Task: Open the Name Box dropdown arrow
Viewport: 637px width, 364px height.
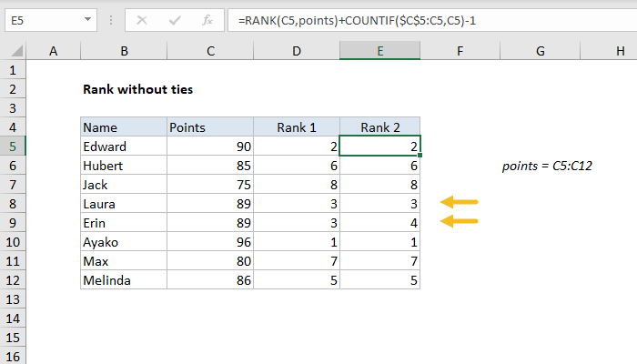Action: (87, 19)
